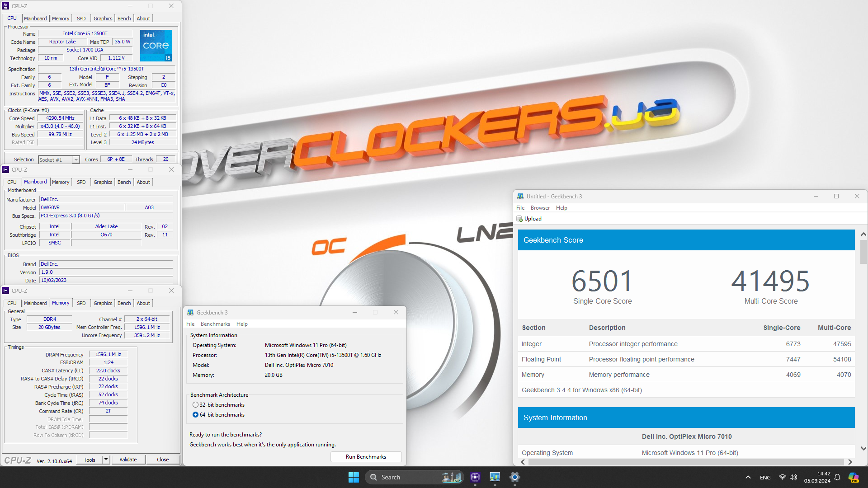
Task: Click the taskbar Search box
Action: (414, 477)
